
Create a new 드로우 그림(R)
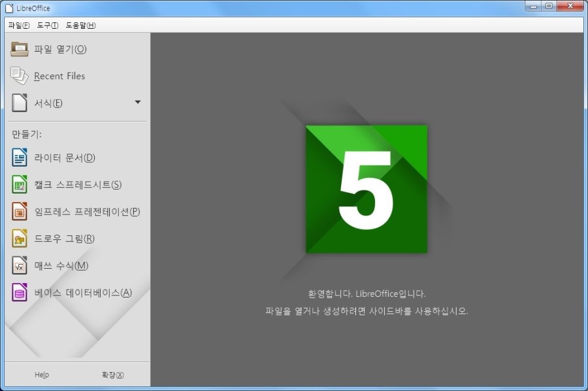pyautogui.click(x=64, y=239)
